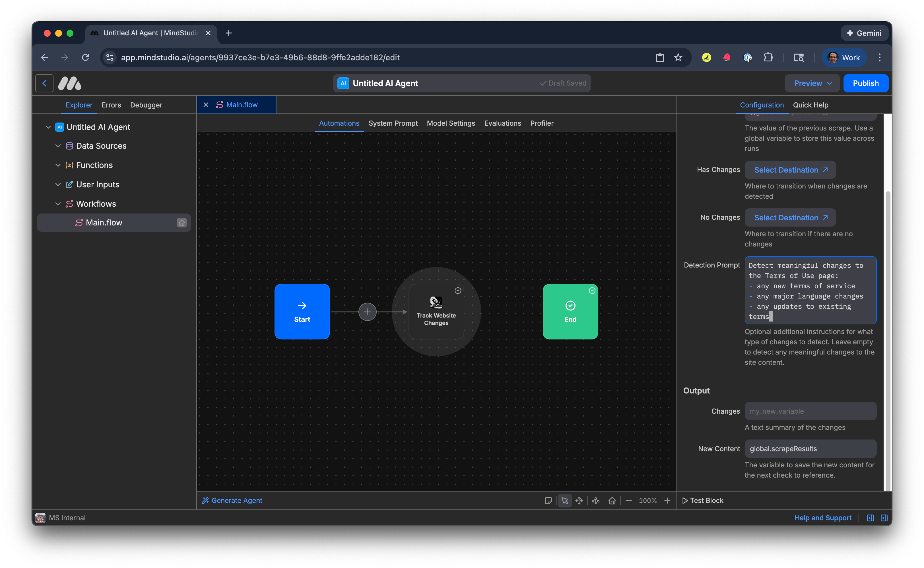
Task: Disable the Track Website Changes block via minus toggle
Action: tap(458, 290)
